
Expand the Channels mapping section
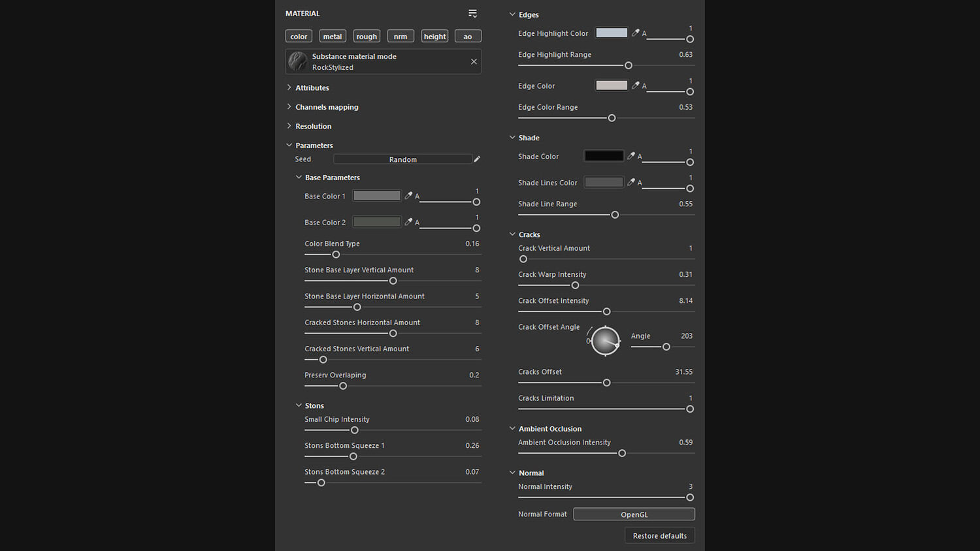(x=326, y=107)
